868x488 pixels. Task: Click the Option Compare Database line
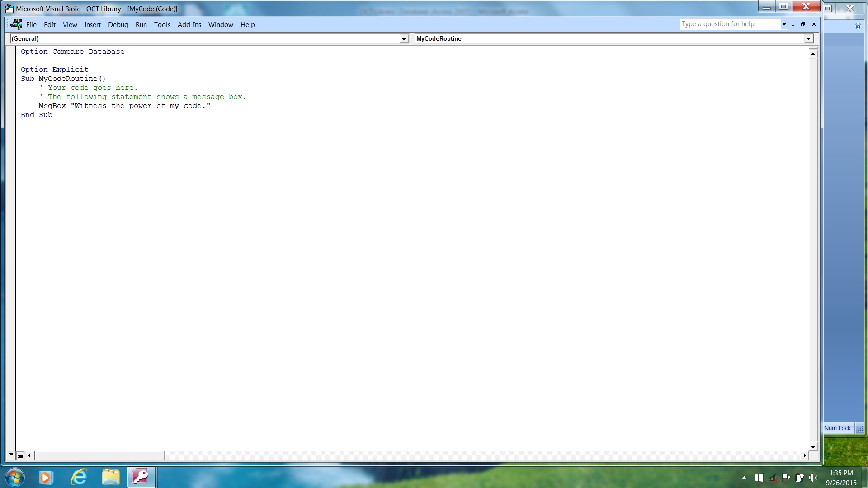(72, 52)
